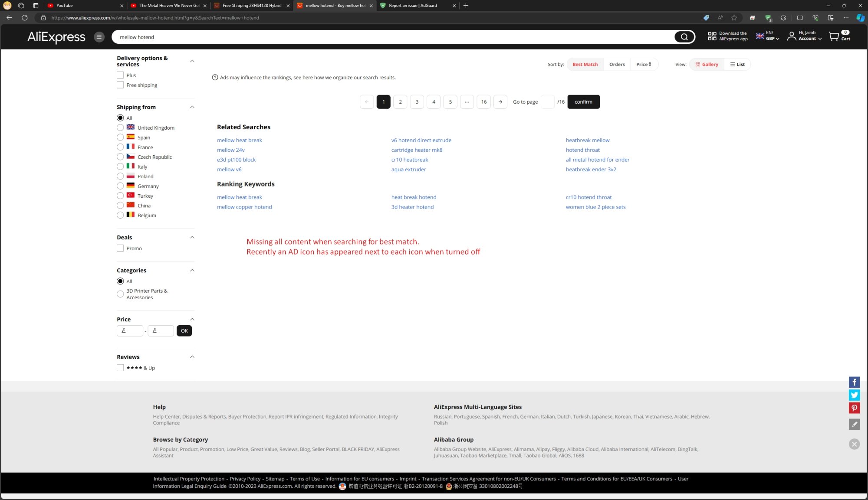Switch to the Orders sort tab

coord(617,64)
